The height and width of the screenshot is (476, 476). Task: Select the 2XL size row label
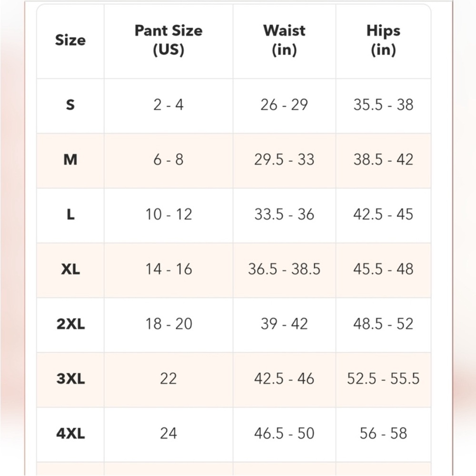click(70, 324)
